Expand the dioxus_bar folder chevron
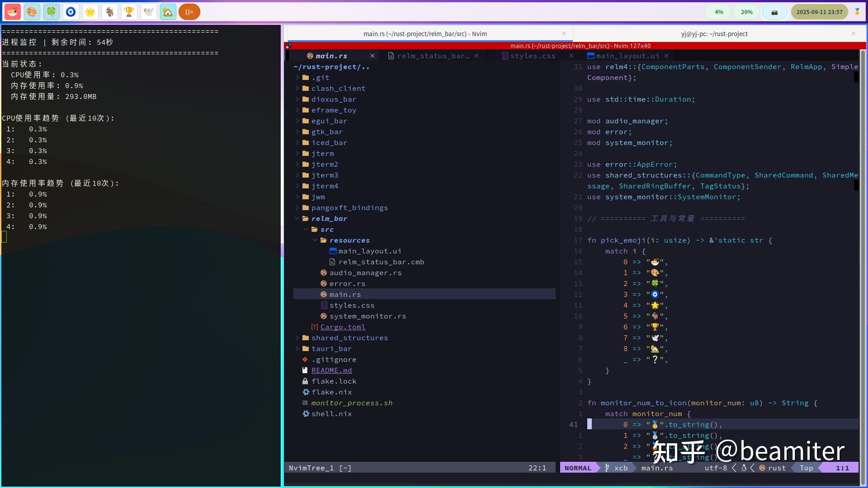 [x=297, y=99]
